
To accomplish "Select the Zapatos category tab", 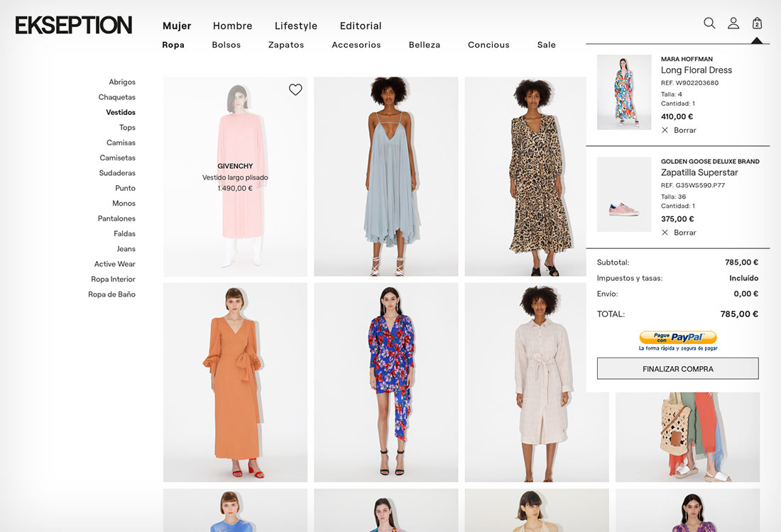I will click(x=286, y=45).
